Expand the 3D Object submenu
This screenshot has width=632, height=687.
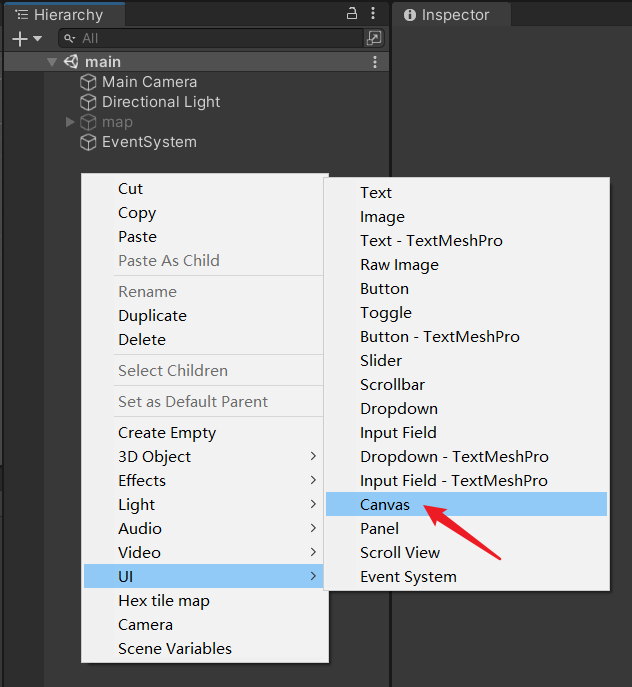(204, 457)
